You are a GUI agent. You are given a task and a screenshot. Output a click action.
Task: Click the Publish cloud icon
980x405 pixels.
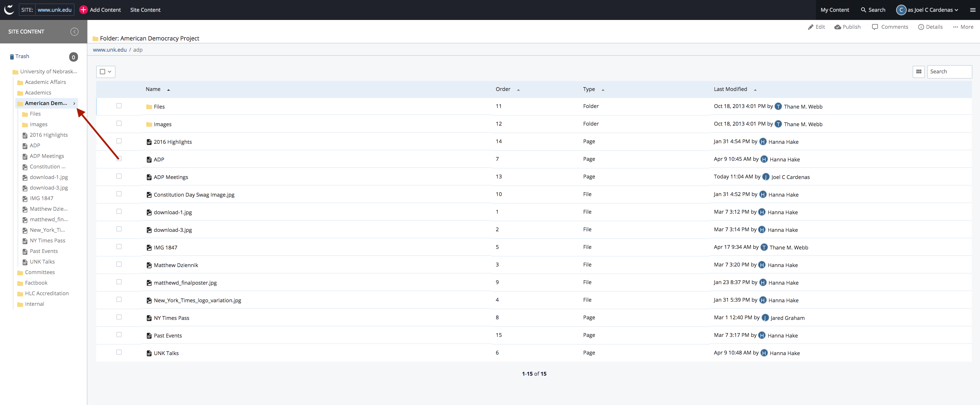[x=837, y=27]
